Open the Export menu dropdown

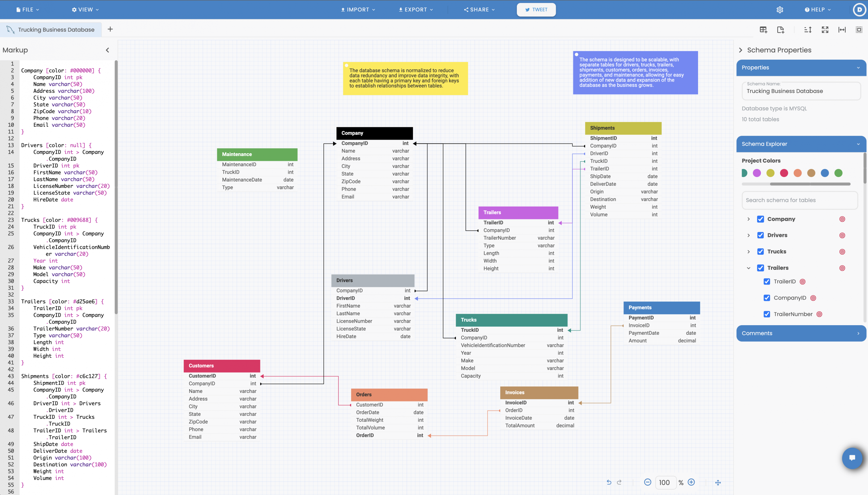tap(416, 10)
